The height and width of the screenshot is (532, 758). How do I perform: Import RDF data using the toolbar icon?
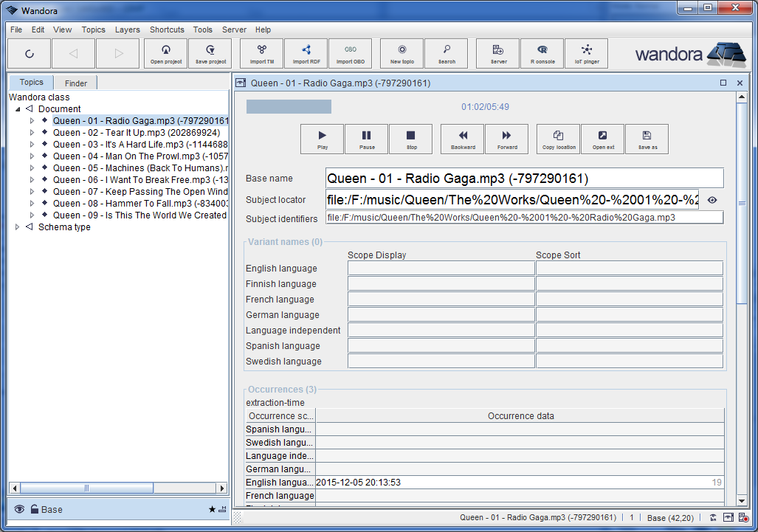pyautogui.click(x=306, y=53)
